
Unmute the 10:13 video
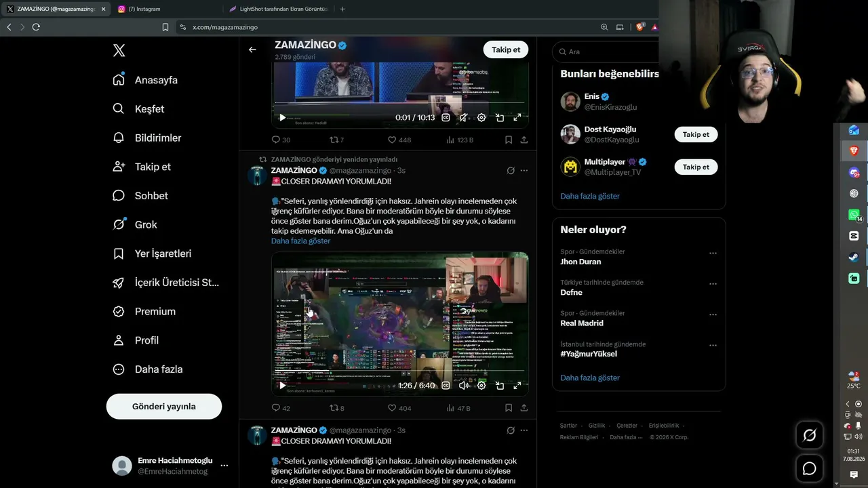pos(463,117)
